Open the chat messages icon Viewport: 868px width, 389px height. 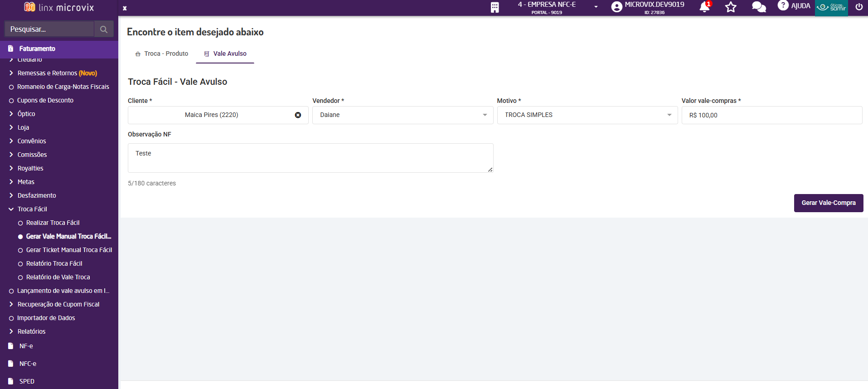(759, 7)
